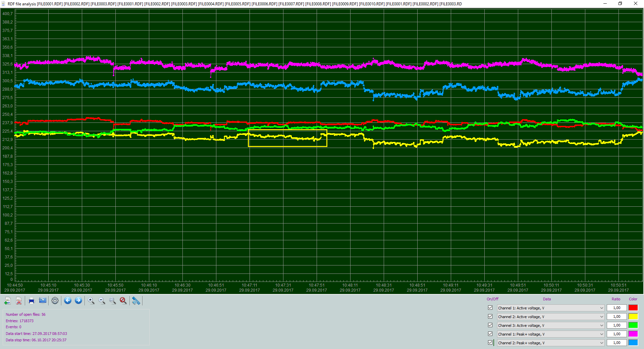Disable the Channel 2 Peak+ voltage trace
Image resolution: width=644 pixels, height=349 pixels.
[x=490, y=343]
